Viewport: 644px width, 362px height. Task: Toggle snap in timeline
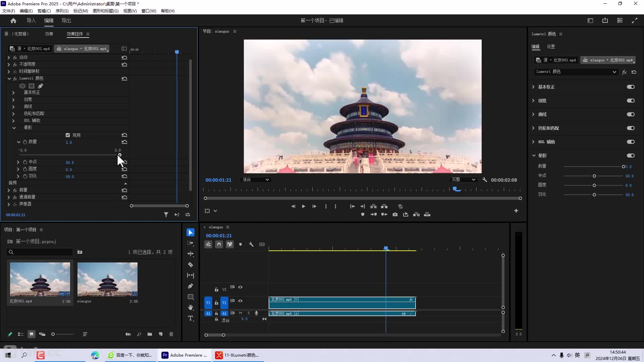(x=219, y=244)
